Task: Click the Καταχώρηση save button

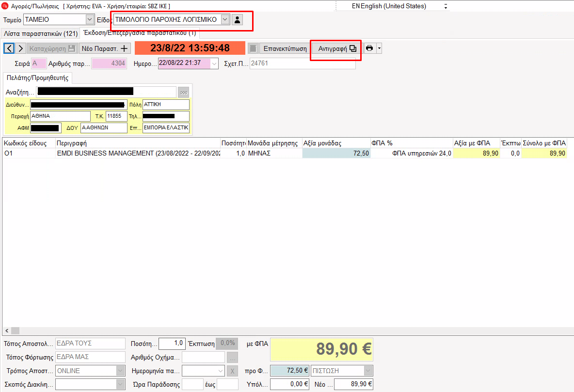Action: coord(52,48)
